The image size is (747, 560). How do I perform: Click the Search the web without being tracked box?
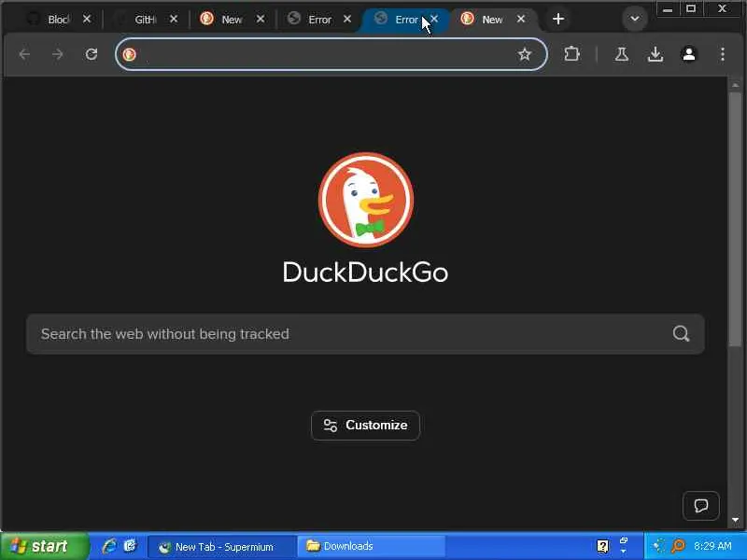[365, 334]
